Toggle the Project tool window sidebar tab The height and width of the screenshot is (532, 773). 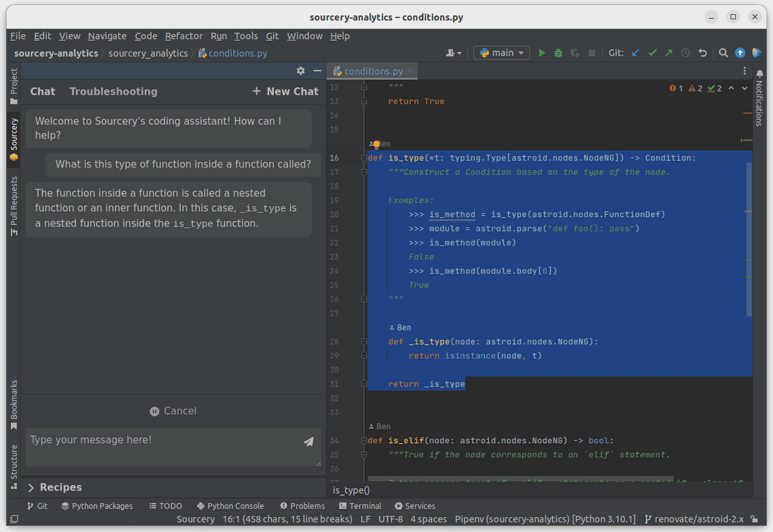[x=14, y=87]
